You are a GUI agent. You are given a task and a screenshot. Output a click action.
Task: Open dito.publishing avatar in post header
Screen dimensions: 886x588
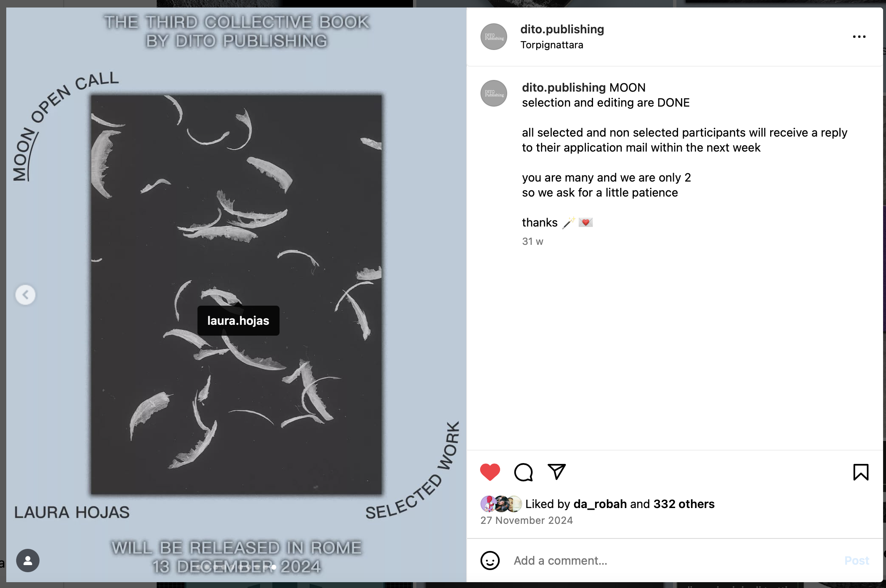click(494, 37)
